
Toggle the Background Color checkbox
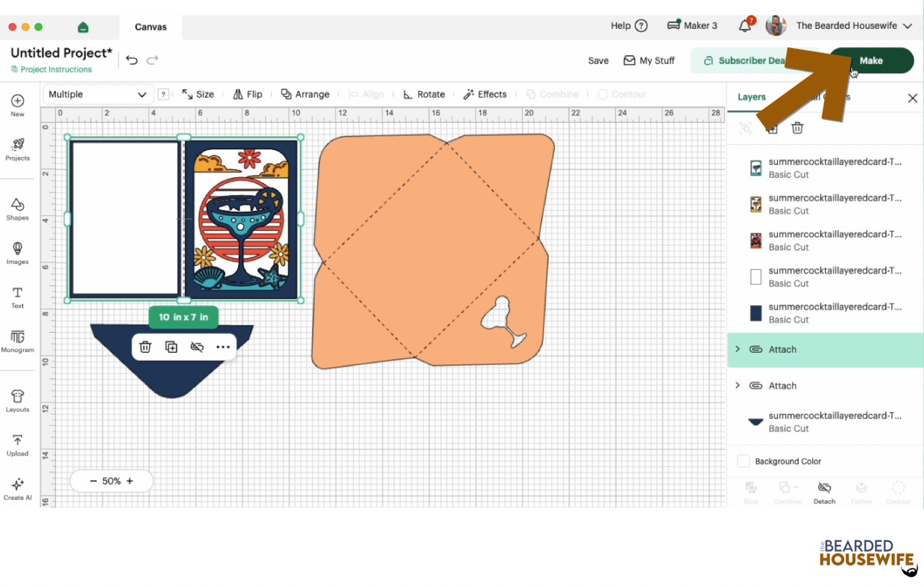tap(744, 461)
